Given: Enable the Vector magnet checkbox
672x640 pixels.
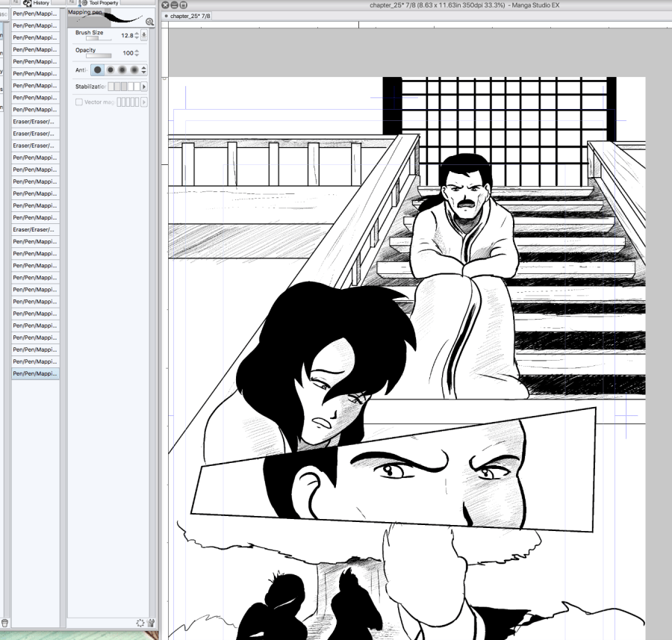Looking at the screenshot, I should pyautogui.click(x=79, y=102).
